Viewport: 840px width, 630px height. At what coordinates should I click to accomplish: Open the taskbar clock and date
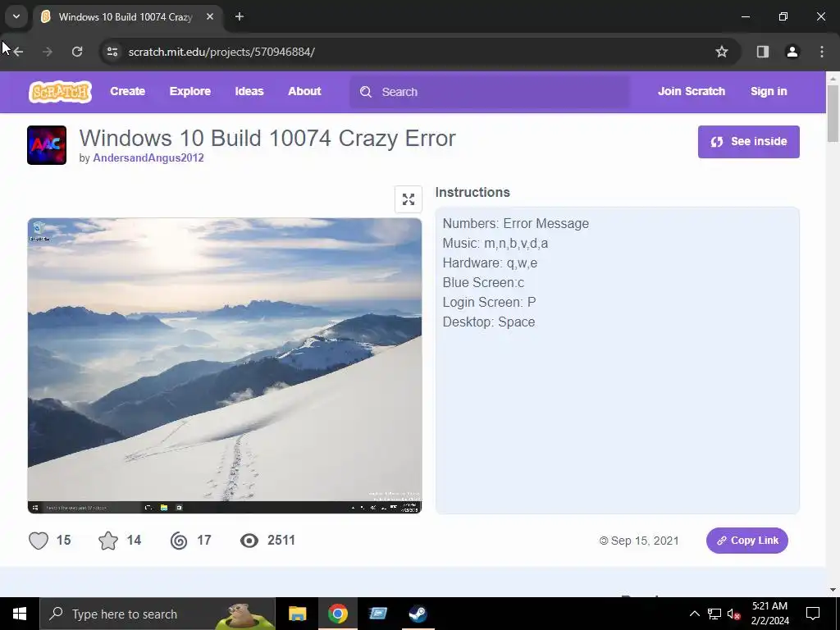pyautogui.click(x=769, y=614)
